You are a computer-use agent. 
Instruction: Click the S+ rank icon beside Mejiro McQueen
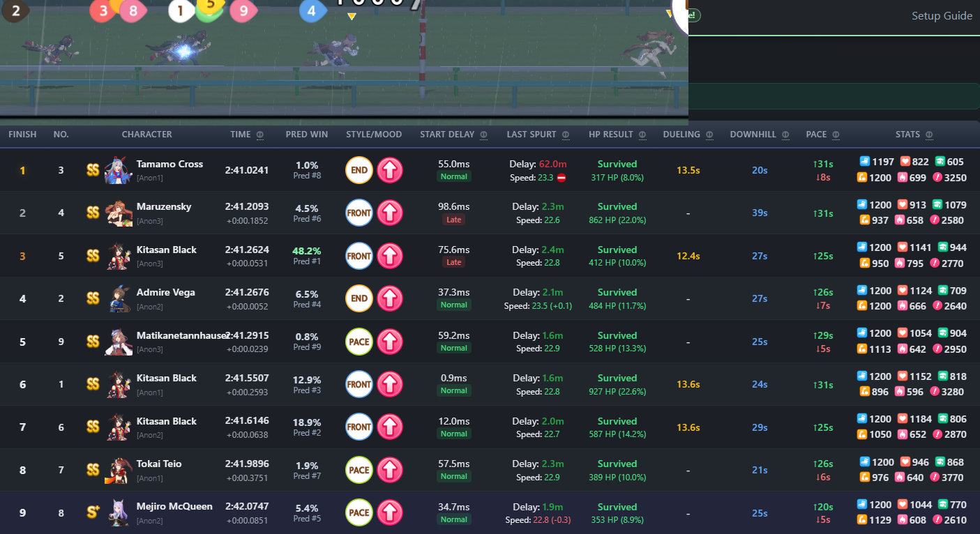click(x=93, y=512)
